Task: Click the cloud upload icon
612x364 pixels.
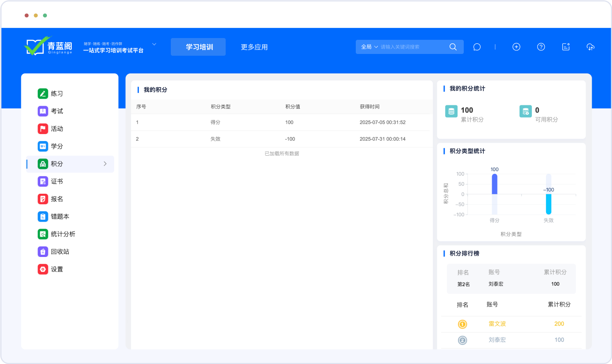Action: pos(590,47)
